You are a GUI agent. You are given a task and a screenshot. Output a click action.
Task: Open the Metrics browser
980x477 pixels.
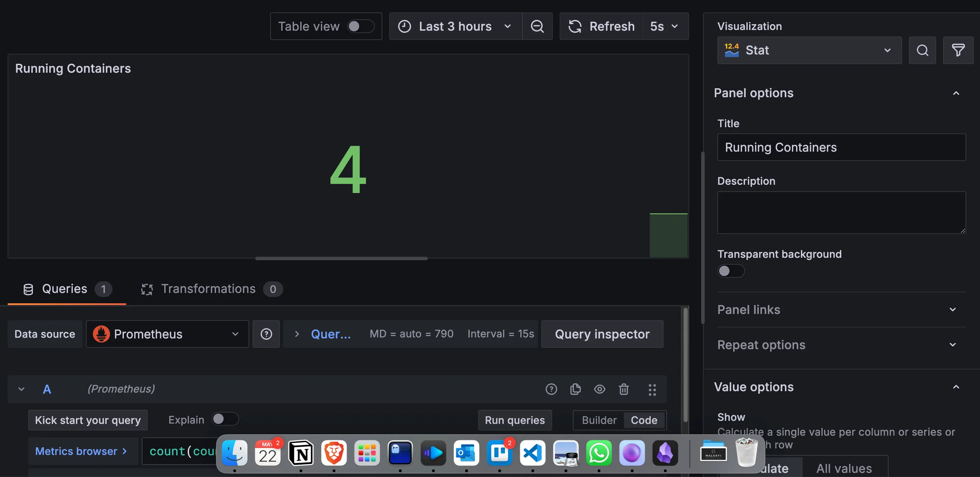(82, 451)
